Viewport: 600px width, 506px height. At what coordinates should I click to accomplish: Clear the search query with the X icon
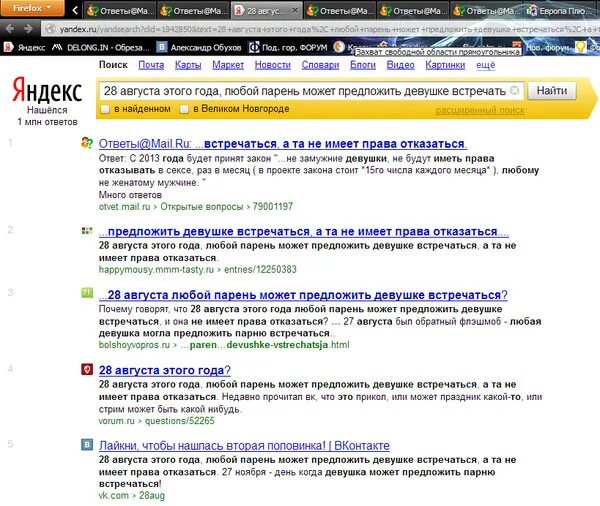coord(515,91)
